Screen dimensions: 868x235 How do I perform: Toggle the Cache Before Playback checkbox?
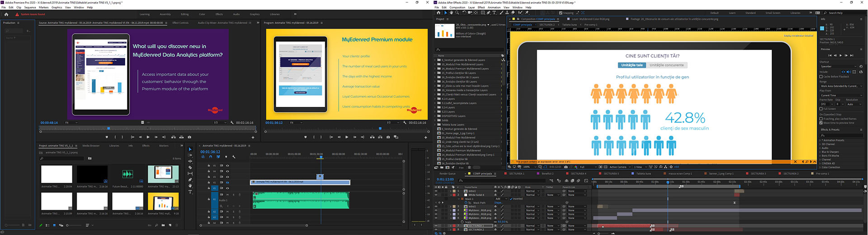(x=821, y=77)
